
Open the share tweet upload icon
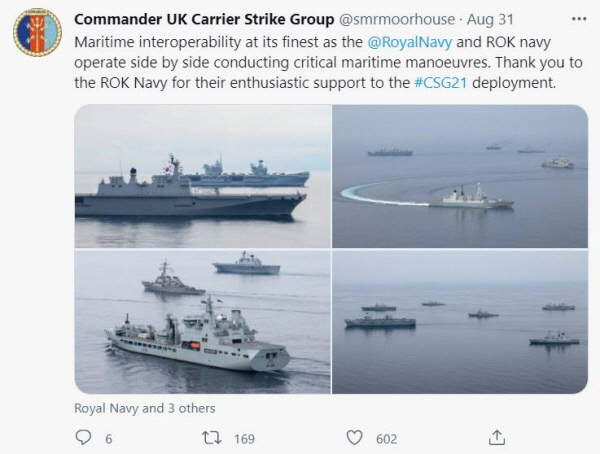click(497, 437)
